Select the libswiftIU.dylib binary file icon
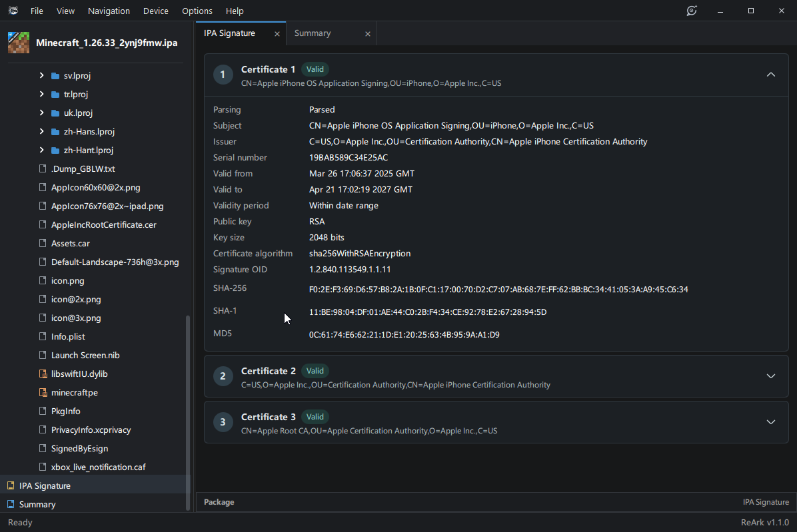The height and width of the screenshot is (532, 797). point(43,374)
